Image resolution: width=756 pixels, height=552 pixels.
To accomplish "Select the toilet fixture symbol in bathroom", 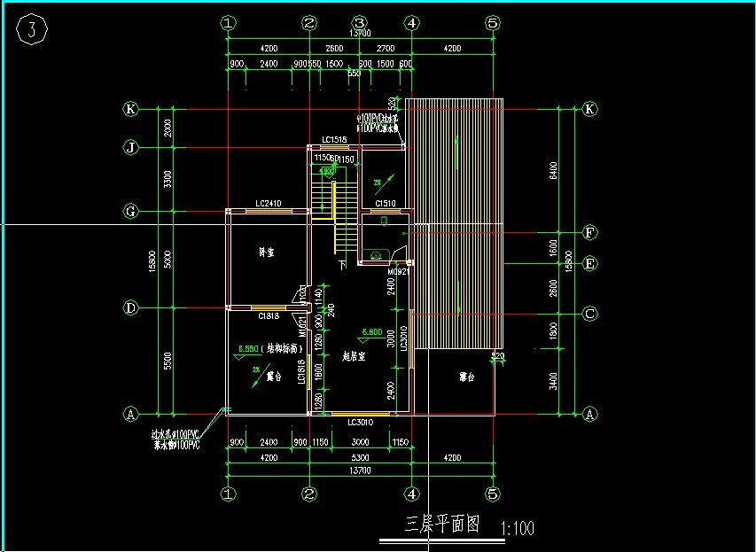I will (375, 256).
